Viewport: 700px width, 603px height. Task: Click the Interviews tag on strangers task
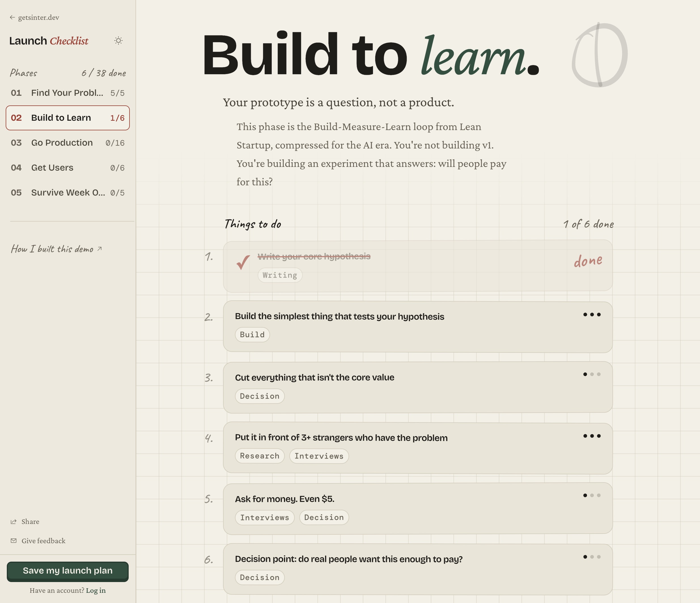tap(319, 456)
